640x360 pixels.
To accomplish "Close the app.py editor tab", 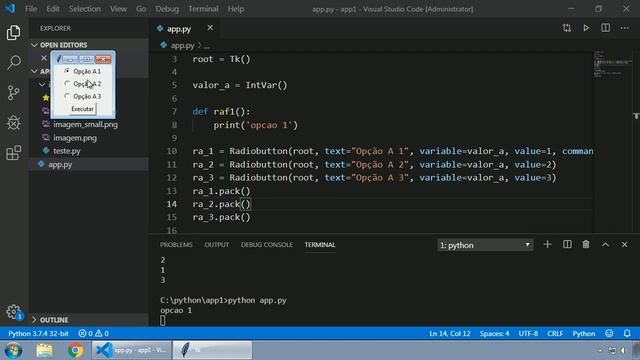I will pyautogui.click(x=210, y=28).
